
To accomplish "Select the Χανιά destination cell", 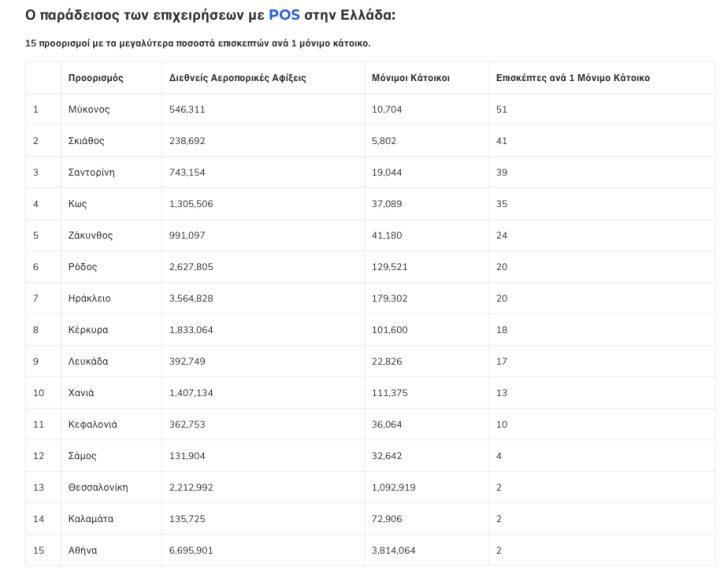I will (x=81, y=393).
